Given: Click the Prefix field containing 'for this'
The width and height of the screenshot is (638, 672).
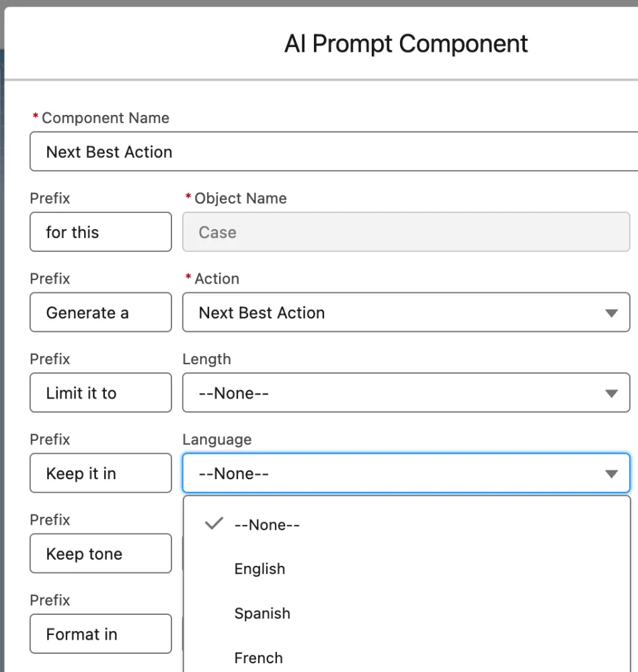Looking at the screenshot, I should pyautogui.click(x=100, y=232).
